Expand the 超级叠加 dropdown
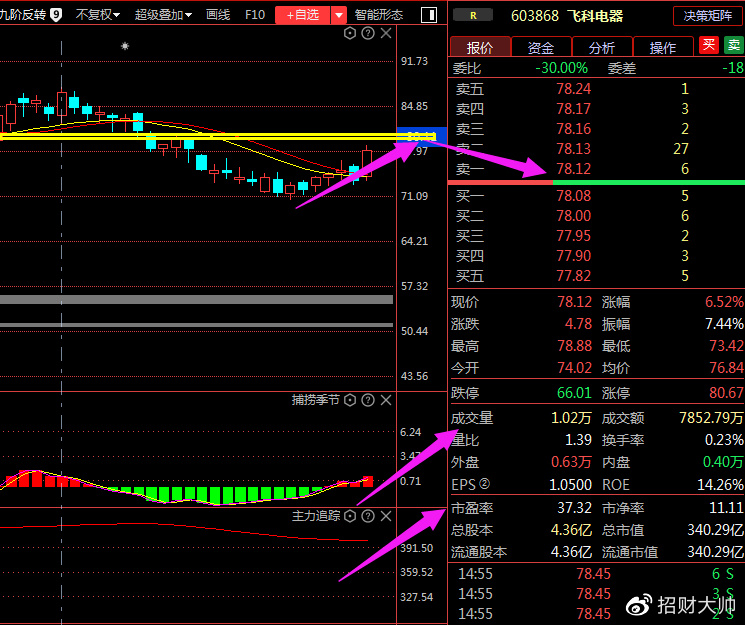Image resolution: width=745 pixels, height=625 pixels. (163, 15)
